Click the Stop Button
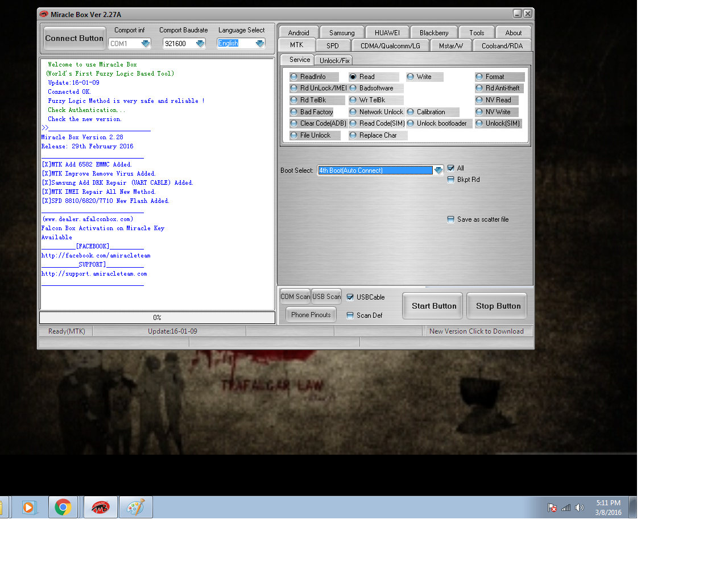 [x=498, y=306]
